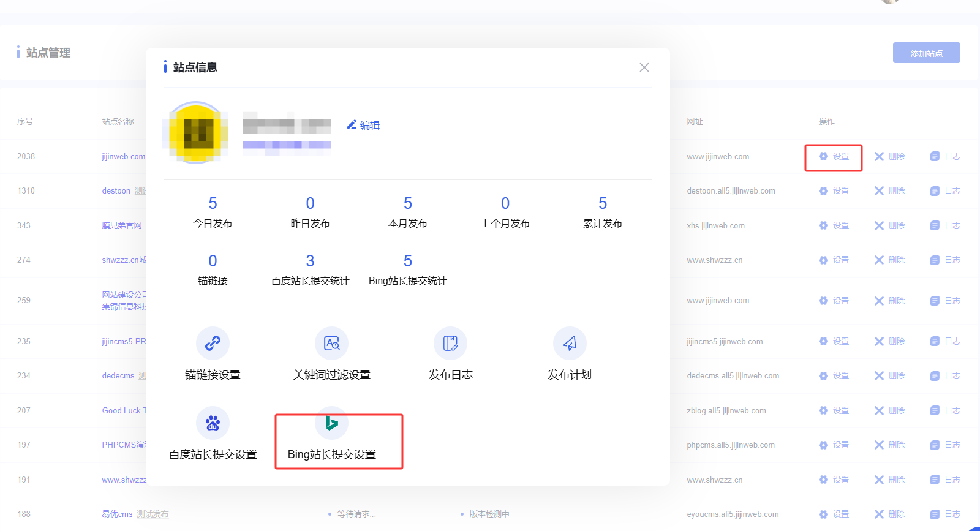
Task: Open site name link 腹兄弟官网
Action: (122, 226)
